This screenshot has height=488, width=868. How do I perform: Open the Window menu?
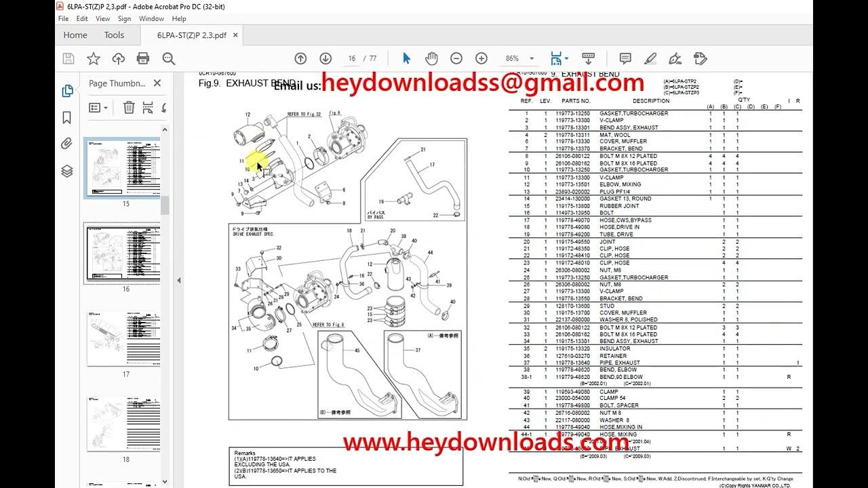tap(151, 18)
